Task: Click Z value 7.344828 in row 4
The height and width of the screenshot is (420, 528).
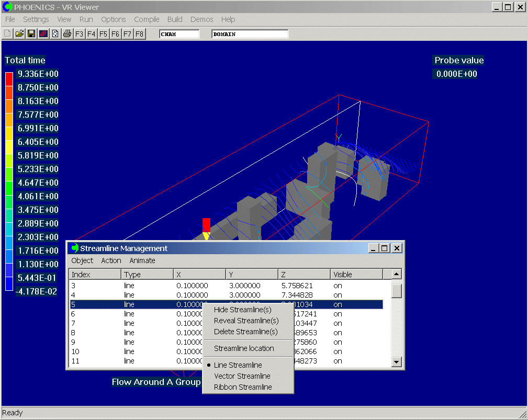Action: (x=297, y=295)
